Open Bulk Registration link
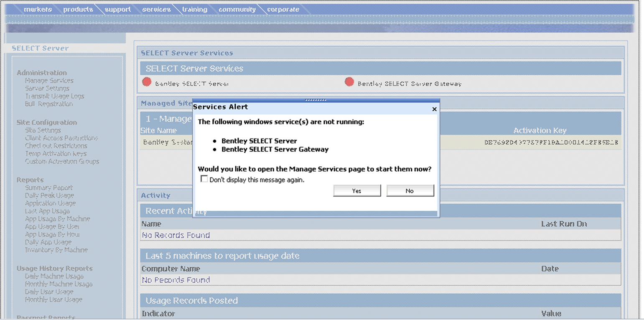This screenshot has height=320, width=644. point(48,104)
